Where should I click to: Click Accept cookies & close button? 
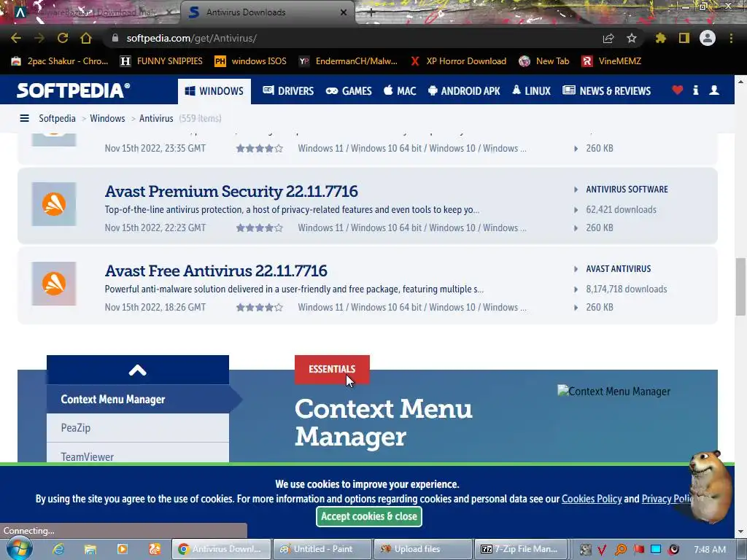369,517
